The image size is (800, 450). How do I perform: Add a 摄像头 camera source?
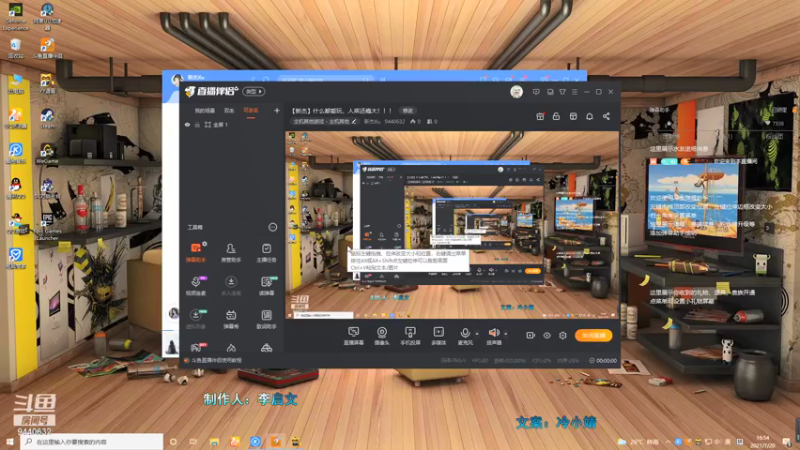[382, 336]
